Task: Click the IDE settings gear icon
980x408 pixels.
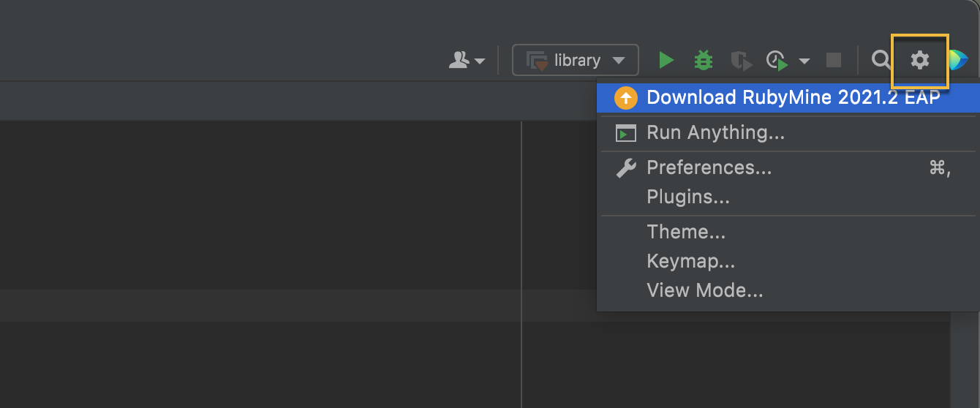Action: pos(919,60)
